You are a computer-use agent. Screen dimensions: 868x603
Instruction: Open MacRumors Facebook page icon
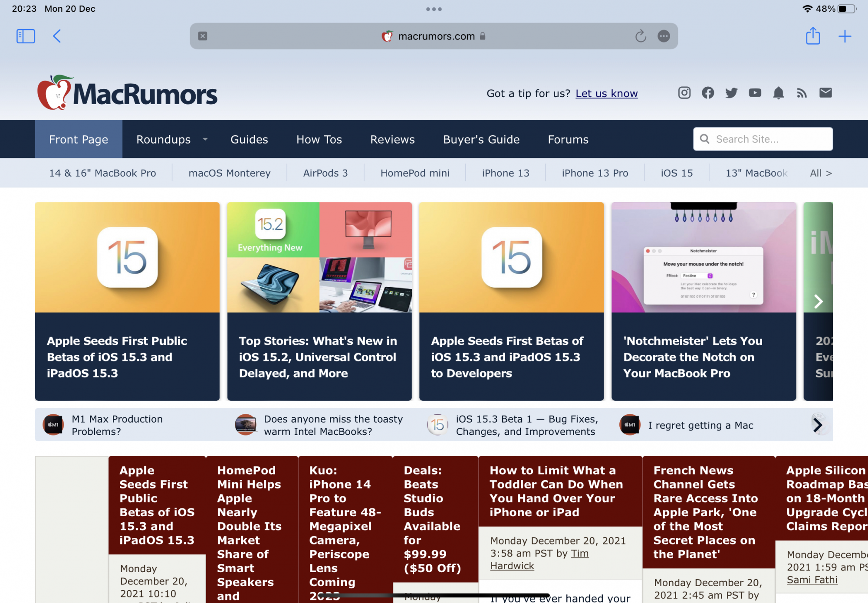[708, 93]
